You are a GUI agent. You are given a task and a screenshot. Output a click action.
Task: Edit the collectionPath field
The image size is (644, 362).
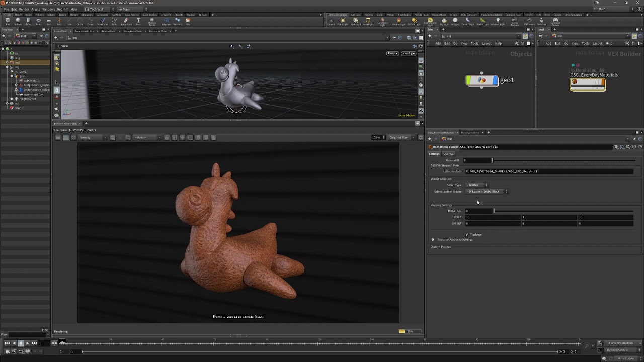coord(549,172)
